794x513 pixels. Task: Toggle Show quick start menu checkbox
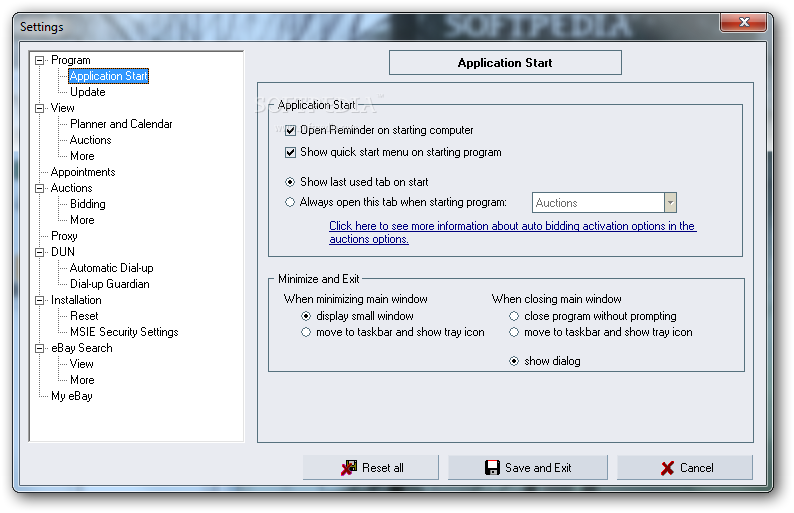point(290,152)
